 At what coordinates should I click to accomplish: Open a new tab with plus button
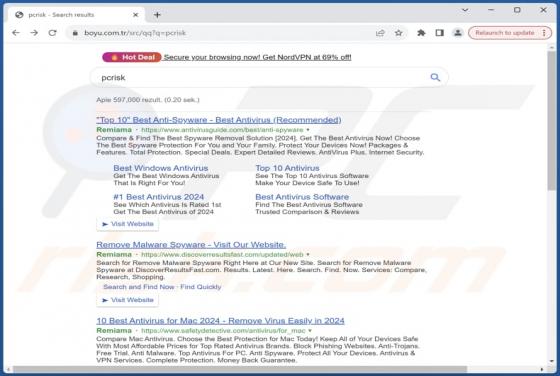point(157,15)
